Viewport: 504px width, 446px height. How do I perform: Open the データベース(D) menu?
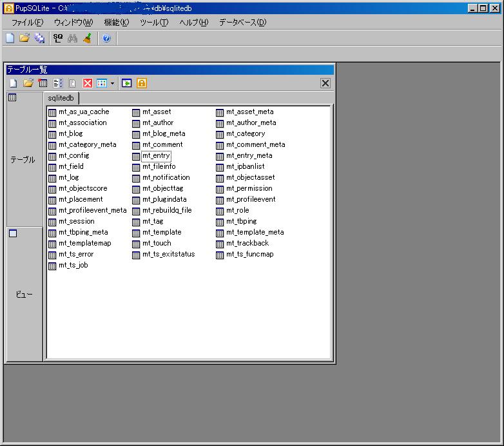point(243,23)
